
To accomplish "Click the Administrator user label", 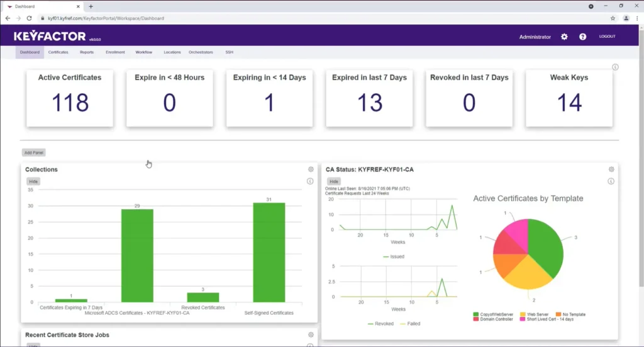I will tap(535, 37).
